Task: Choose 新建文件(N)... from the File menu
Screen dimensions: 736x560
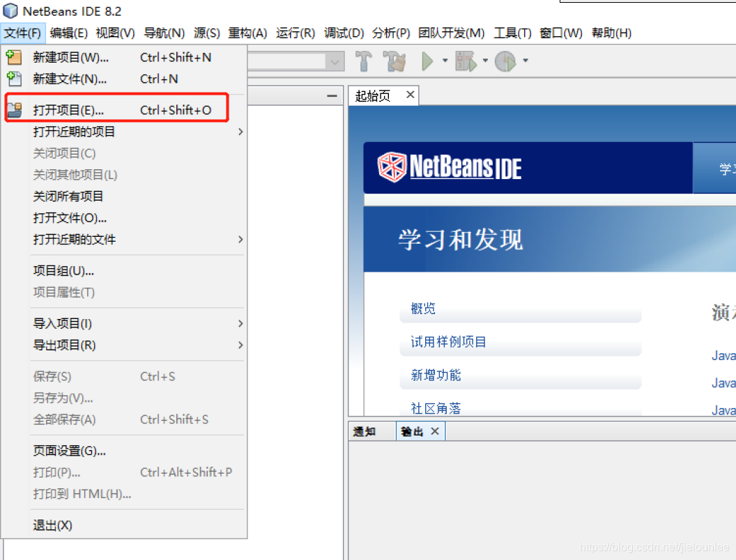Action: coord(124,79)
